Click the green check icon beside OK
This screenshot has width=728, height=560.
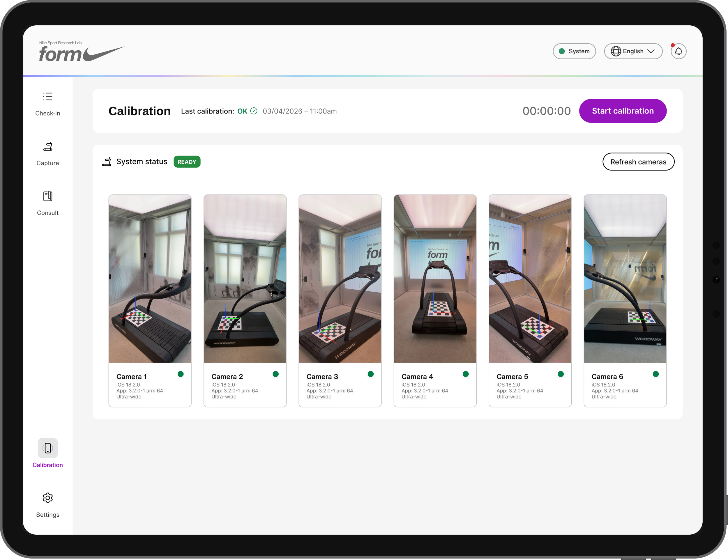[254, 111]
